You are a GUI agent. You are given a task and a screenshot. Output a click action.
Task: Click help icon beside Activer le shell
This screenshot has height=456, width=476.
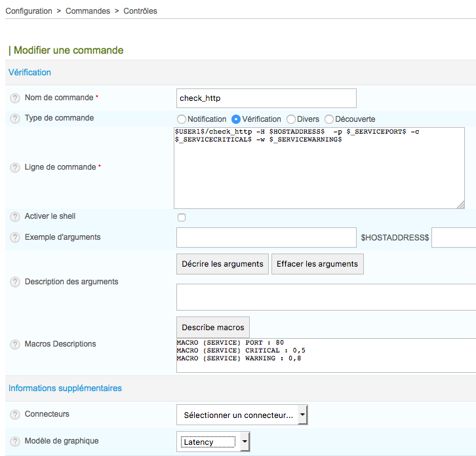pos(15,217)
